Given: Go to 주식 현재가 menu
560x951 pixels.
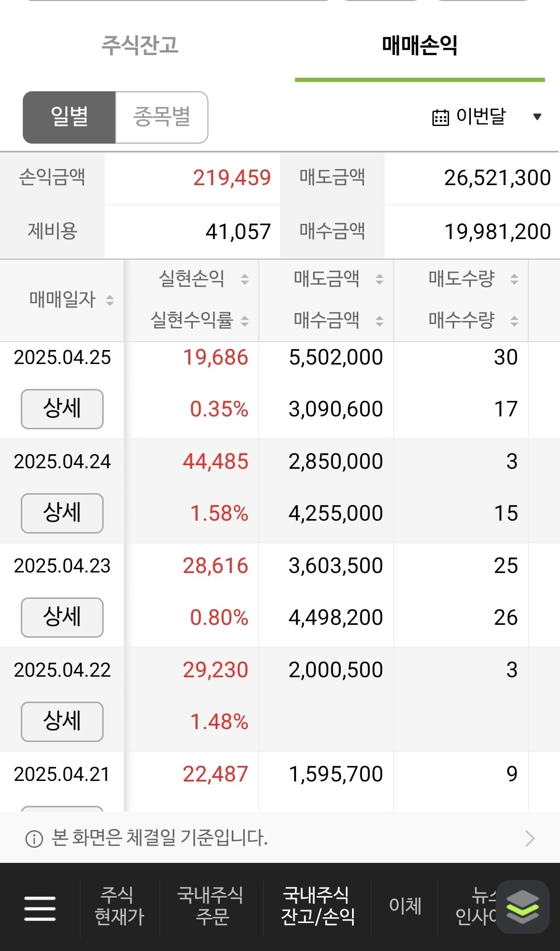Looking at the screenshot, I should [119, 906].
